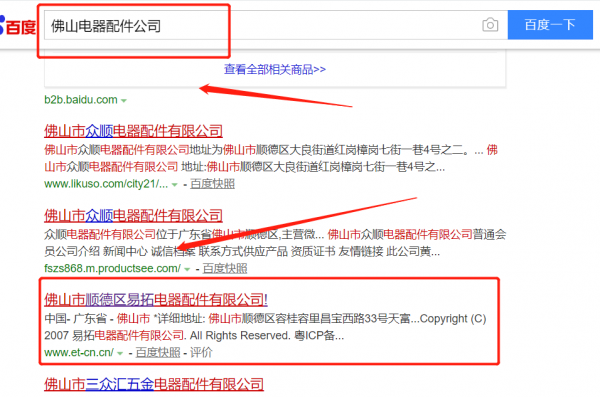Click 评价 link on the et-cn.cn result
This screenshot has height=397, width=600.
pos(201,353)
